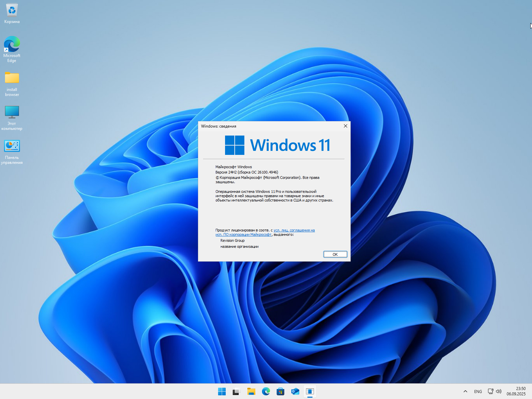Open Outlook from the taskbar

(295, 392)
